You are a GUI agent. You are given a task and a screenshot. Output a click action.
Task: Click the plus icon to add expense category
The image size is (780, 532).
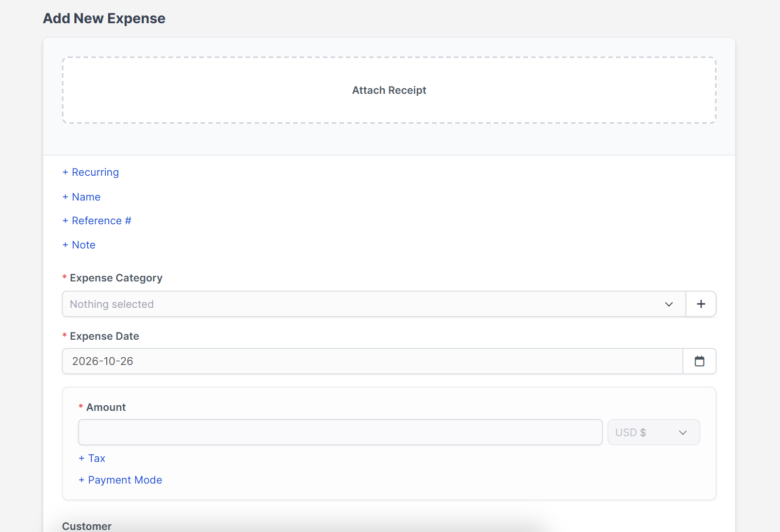[x=701, y=304]
